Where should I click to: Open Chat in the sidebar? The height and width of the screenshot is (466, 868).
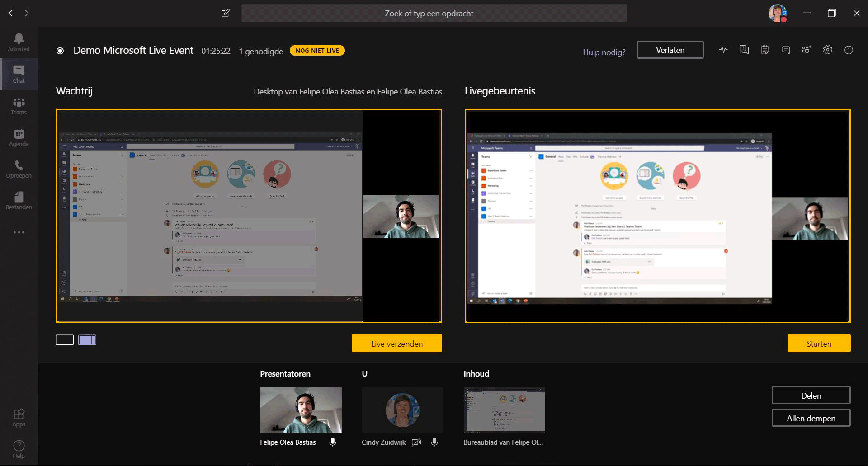tap(19, 74)
